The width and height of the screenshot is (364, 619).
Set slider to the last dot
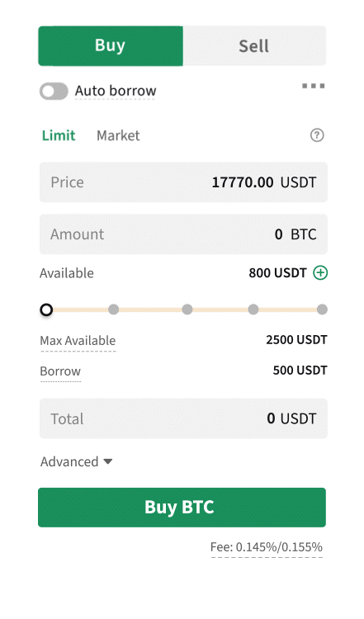click(x=322, y=309)
